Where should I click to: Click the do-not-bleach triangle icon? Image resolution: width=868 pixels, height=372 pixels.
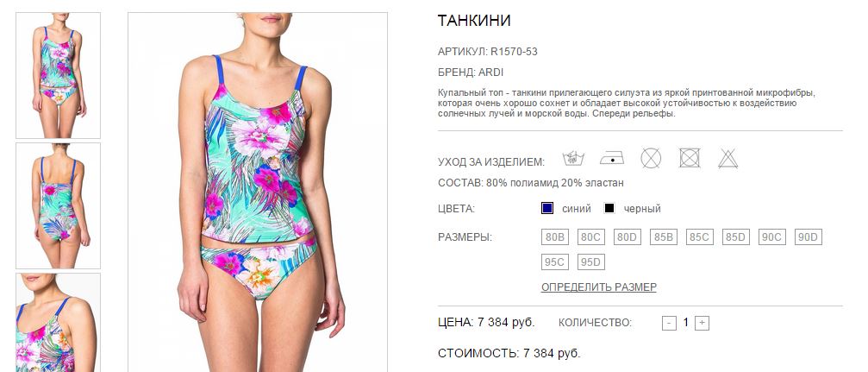[728, 159]
